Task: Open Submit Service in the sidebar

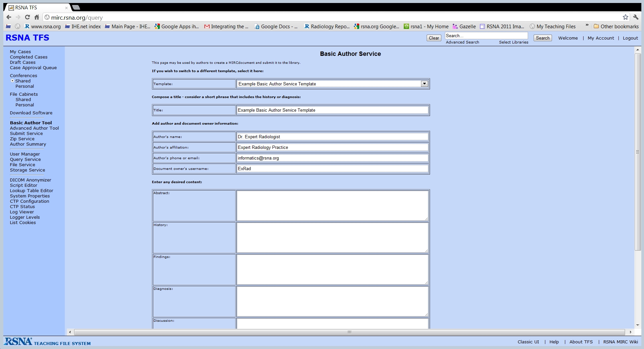Action: click(x=26, y=134)
